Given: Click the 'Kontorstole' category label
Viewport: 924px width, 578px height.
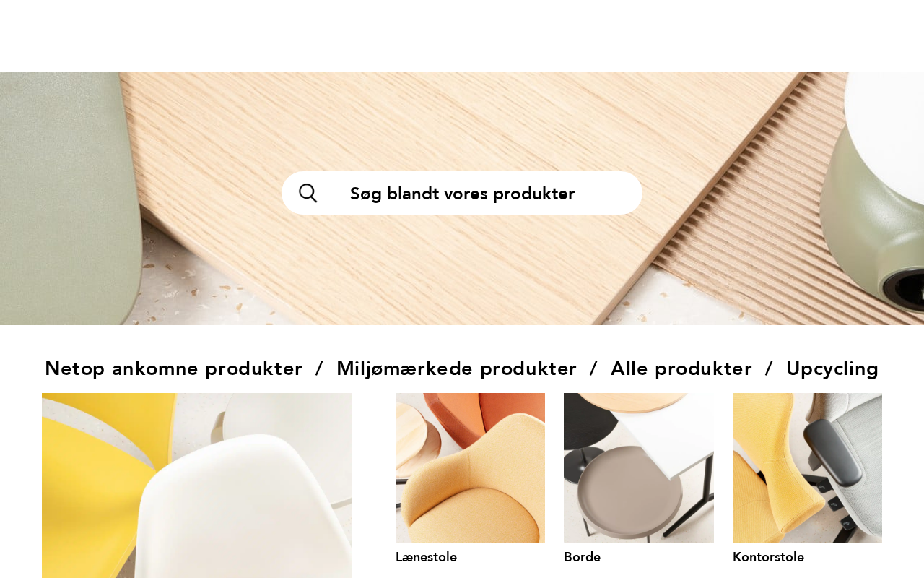Looking at the screenshot, I should tap(768, 557).
